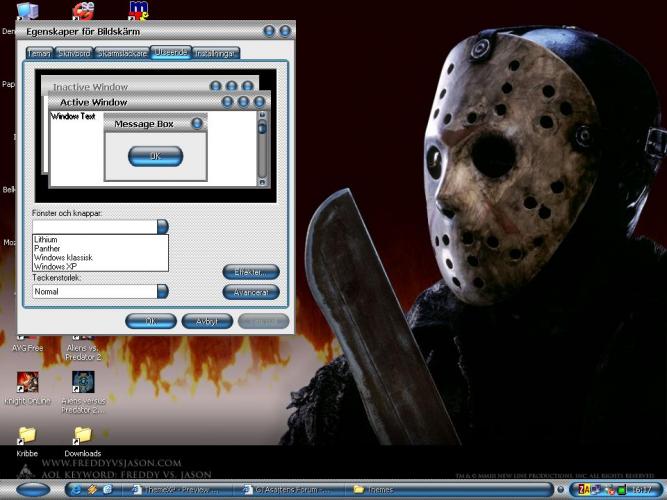The height and width of the screenshot is (500, 667).
Task: Click the help button in dialog title bar
Action: 269,32
